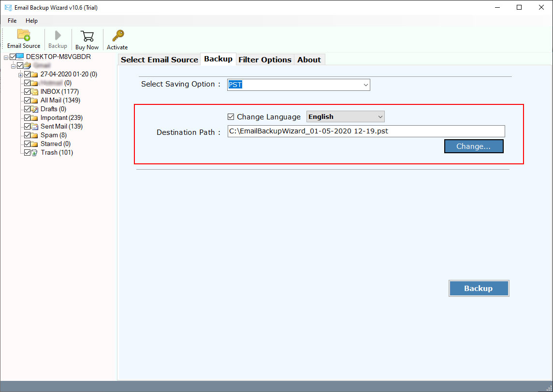Expand the 27-04-2020 01-20 folder node
The height and width of the screenshot is (392, 553).
[x=20, y=75]
